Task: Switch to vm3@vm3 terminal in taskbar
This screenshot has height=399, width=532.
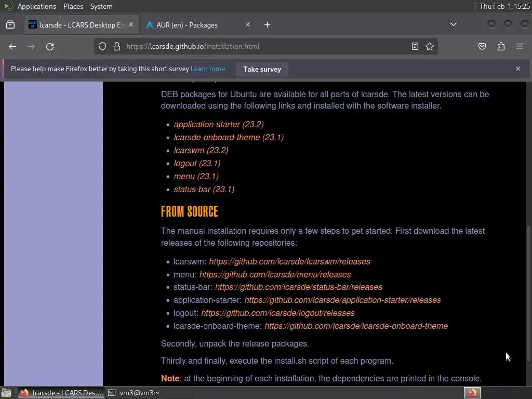Action: click(134, 393)
